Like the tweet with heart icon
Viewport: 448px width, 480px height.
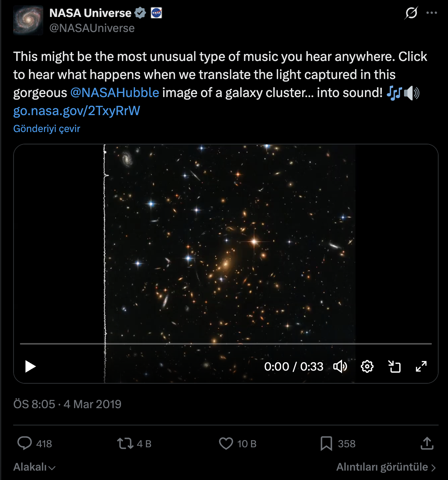coord(226,444)
